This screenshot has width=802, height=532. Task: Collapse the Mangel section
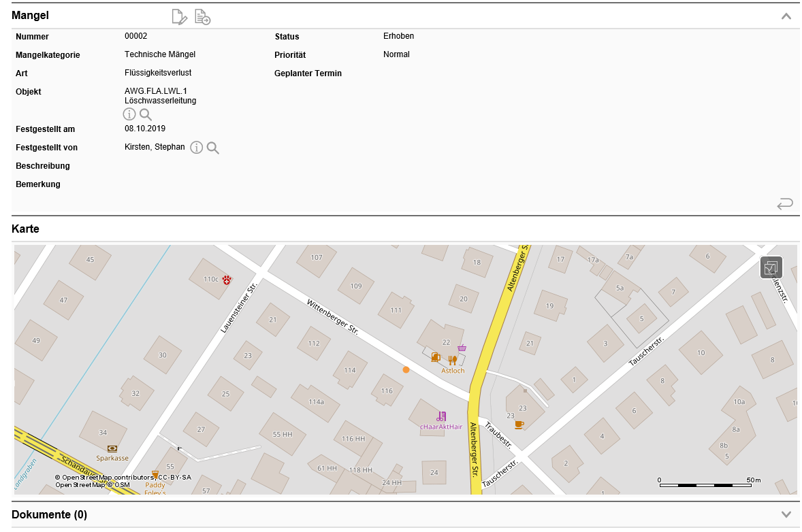coord(786,16)
